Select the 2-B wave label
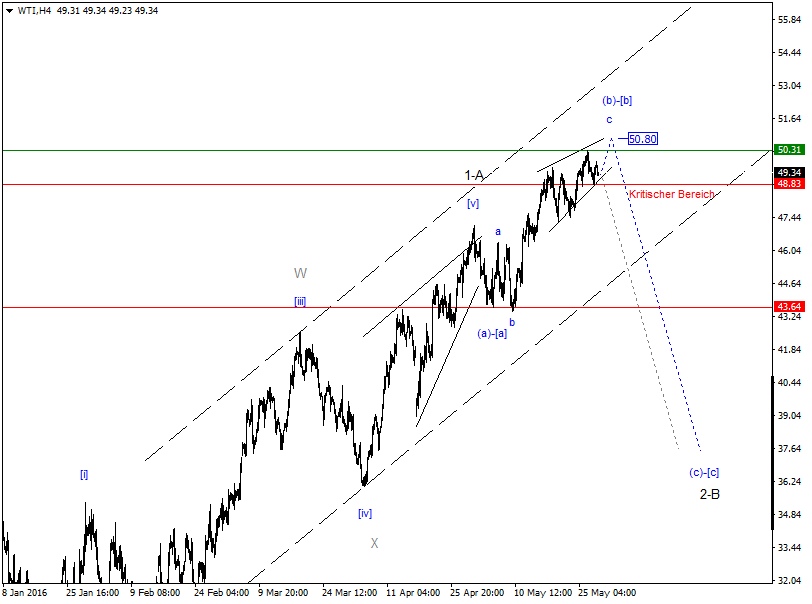This screenshot has height=604, width=812. 710,494
